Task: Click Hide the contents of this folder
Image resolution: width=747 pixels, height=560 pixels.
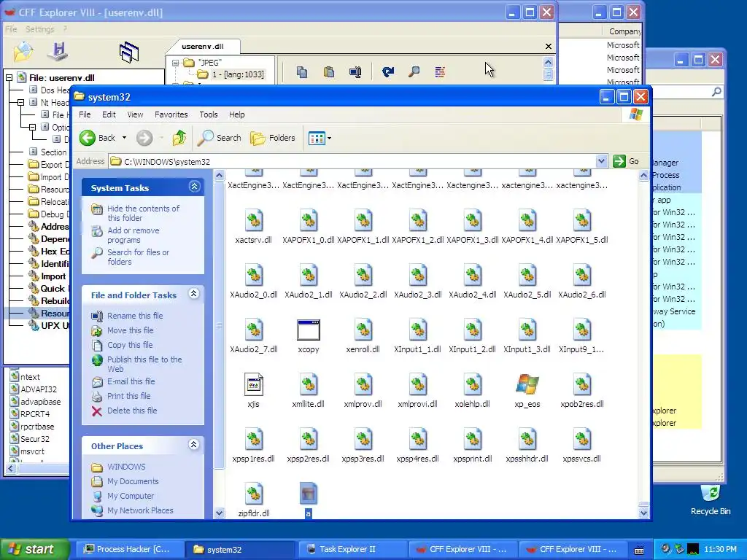Action: click(x=143, y=213)
